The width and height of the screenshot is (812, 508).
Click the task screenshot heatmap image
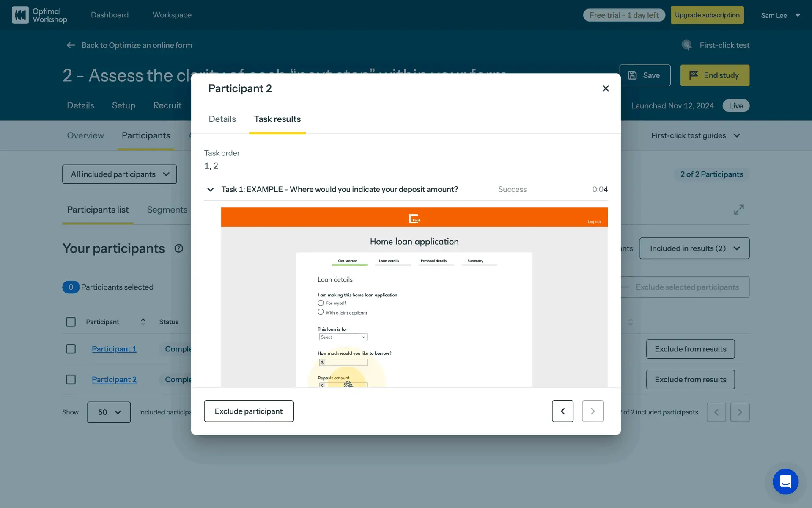point(414,297)
